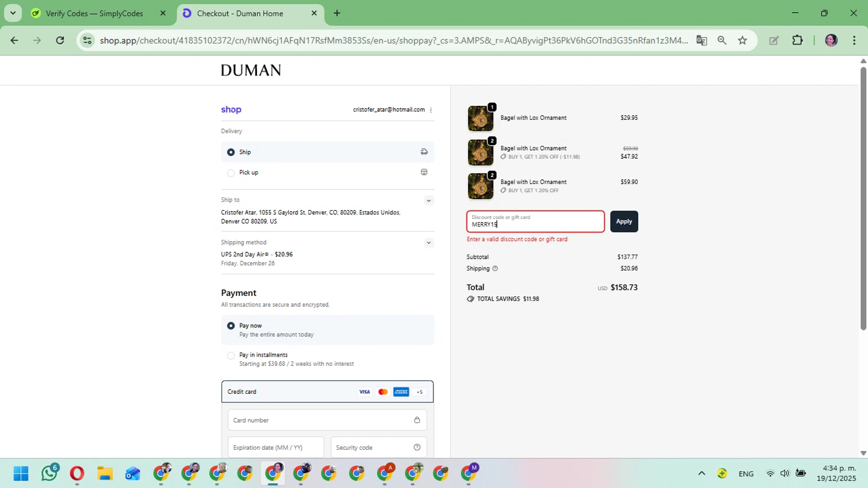
Task: Switch to Checkout - Duman Home tab
Action: (240, 13)
